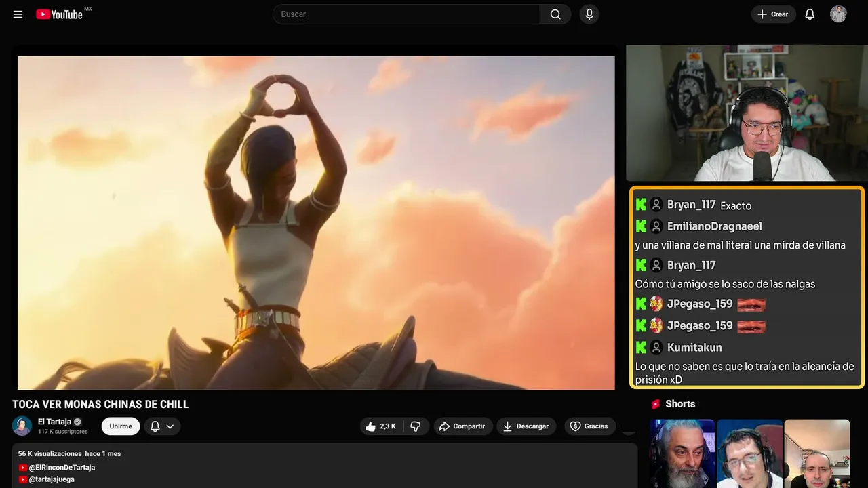Viewport: 868px width, 488px height.
Task: Open El Tartaja channel avatar
Action: pos(22,426)
